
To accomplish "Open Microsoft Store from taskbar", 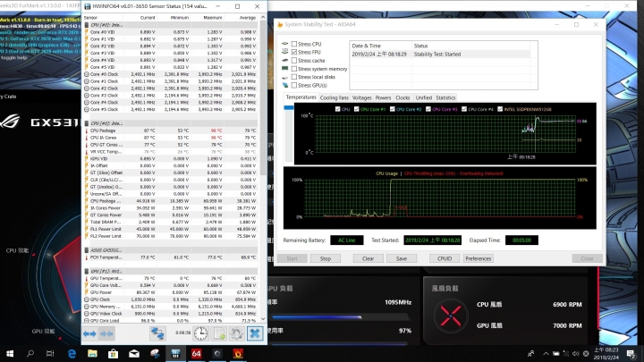I will [x=113, y=353].
